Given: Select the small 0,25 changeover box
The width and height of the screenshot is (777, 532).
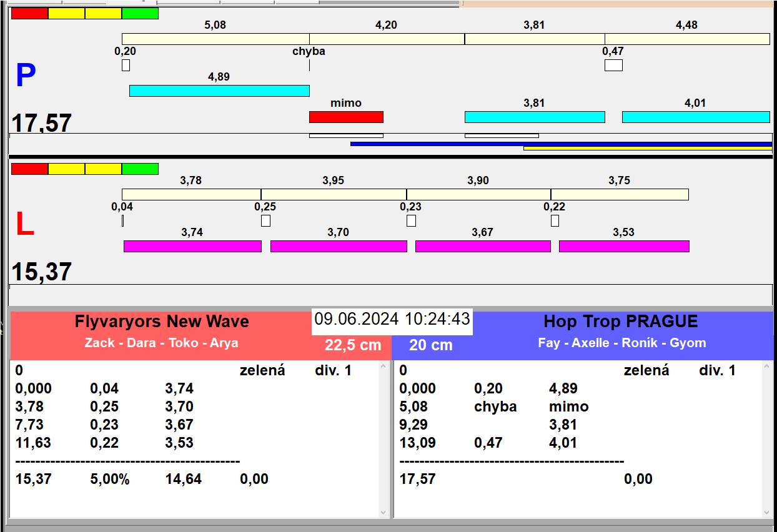Looking at the screenshot, I should click(265, 220).
